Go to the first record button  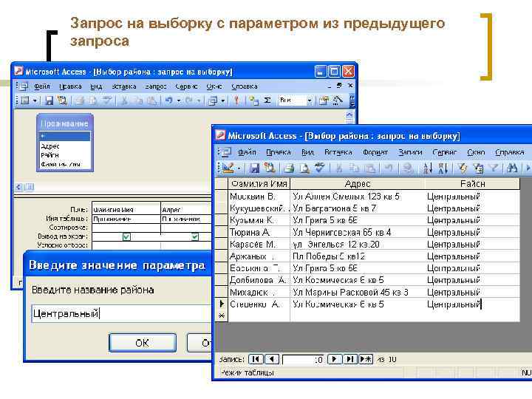coord(256,359)
